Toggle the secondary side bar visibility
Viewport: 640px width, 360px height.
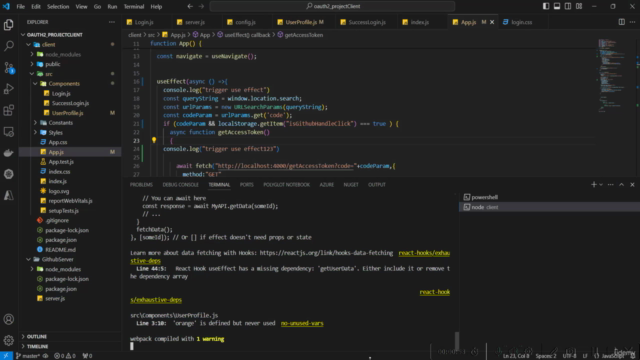568,6
